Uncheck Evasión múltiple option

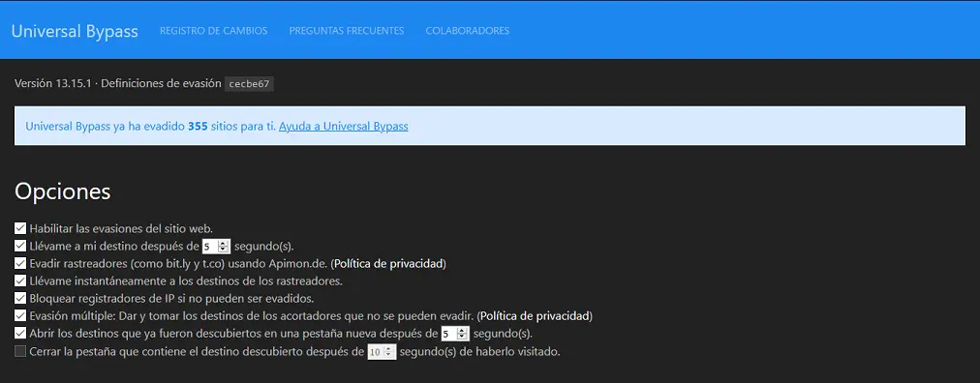tap(20, 315)
